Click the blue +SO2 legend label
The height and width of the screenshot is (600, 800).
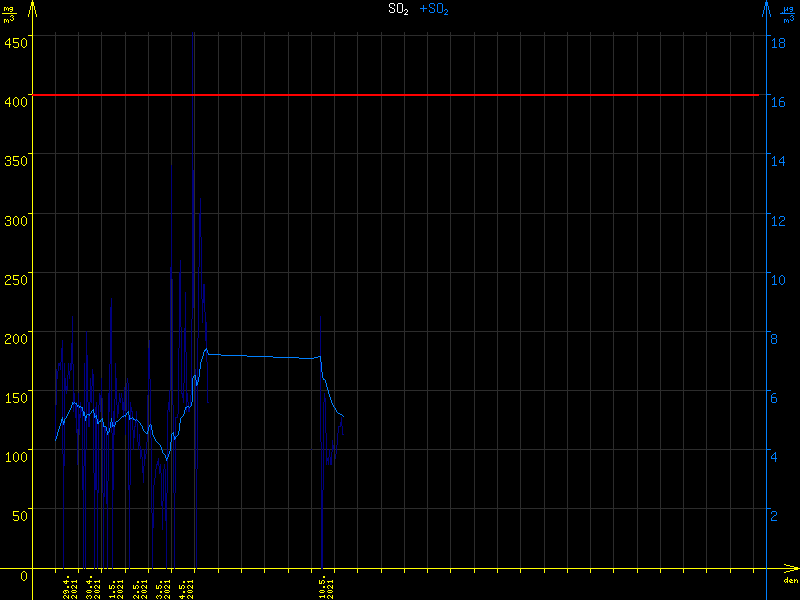click(434, 10)
